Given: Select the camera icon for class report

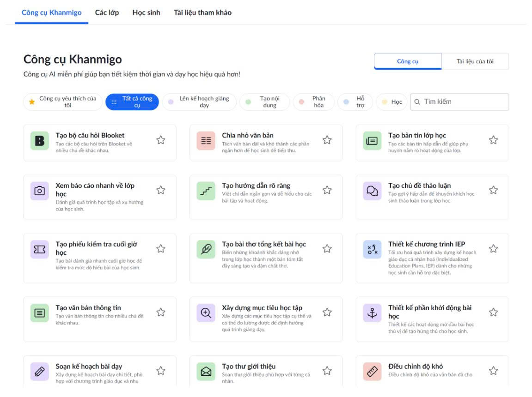Looking at the screenshot, I should pos(40,191).
